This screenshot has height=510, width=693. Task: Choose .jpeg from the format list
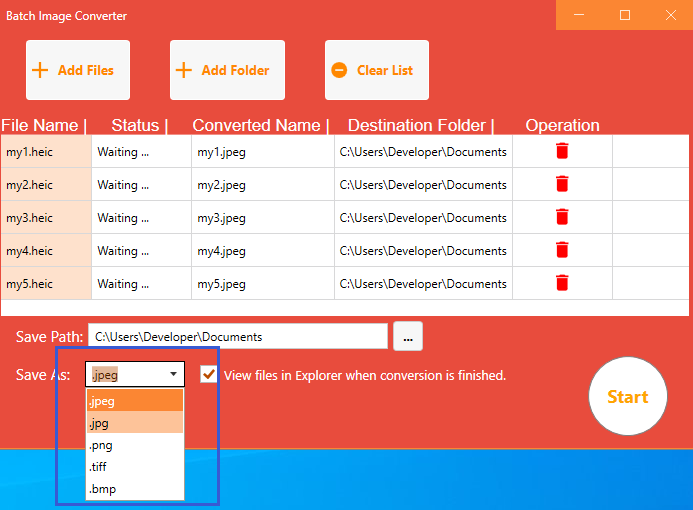pyautogui.click(x=134, y=401)
